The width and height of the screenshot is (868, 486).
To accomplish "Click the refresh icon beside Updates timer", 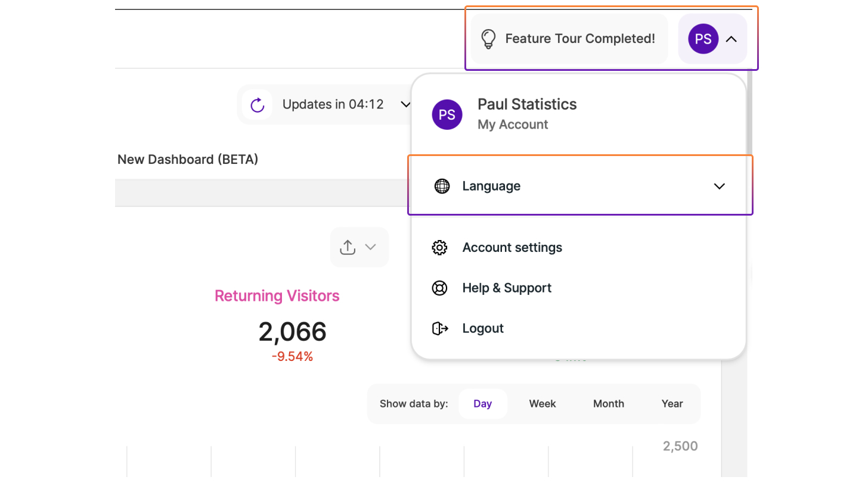I will (258, 105).
